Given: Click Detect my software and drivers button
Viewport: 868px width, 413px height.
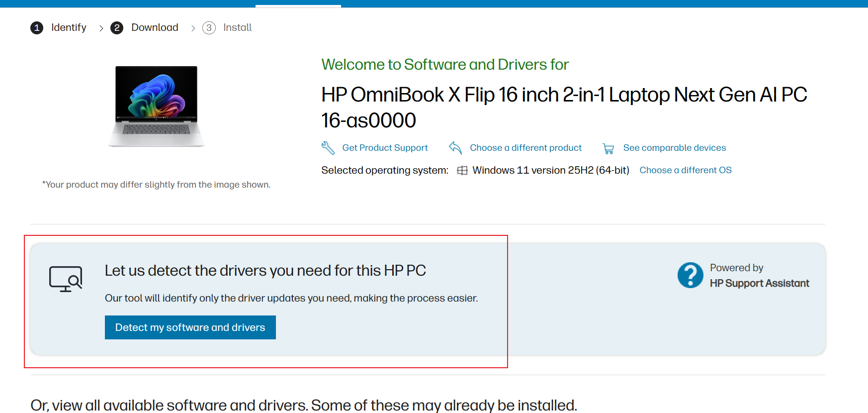Looking at the screenshot, I should pyautogui.click(x=190, y=327).
